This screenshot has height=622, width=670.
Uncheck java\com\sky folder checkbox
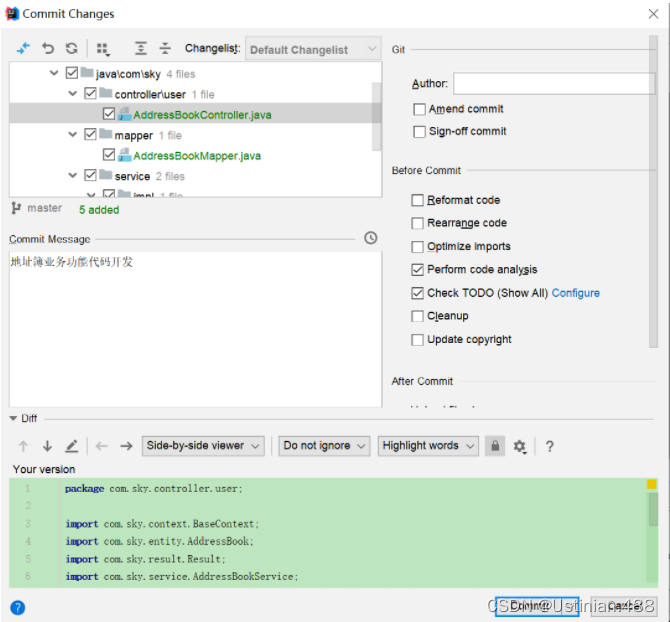point(72,73)
